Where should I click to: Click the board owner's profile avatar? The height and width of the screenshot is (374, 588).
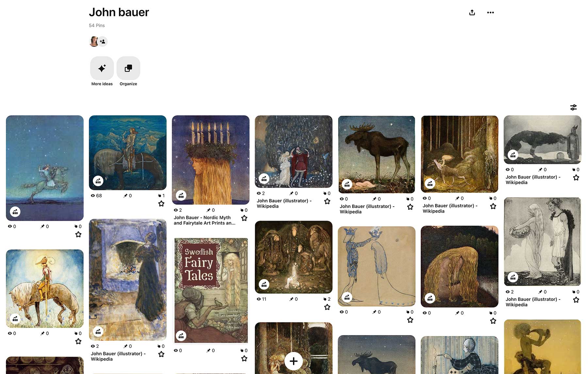pyautogui.click(x=94, y=42)
